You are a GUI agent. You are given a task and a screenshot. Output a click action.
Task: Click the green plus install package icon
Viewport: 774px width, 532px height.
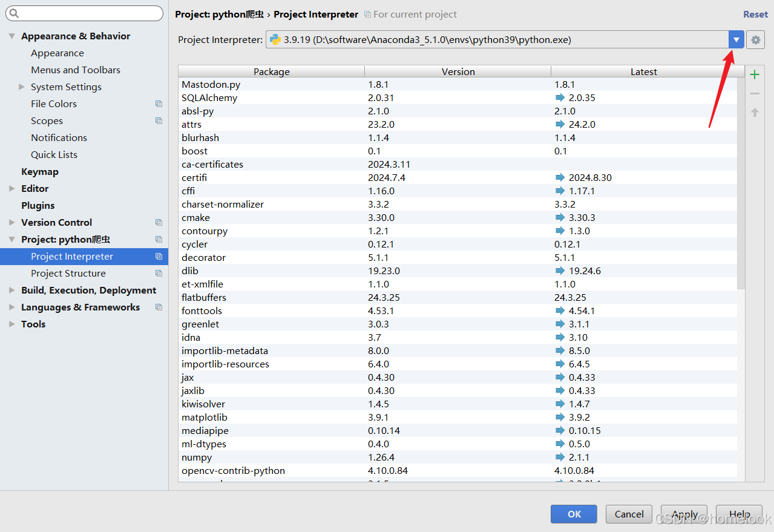coord(755,75)
